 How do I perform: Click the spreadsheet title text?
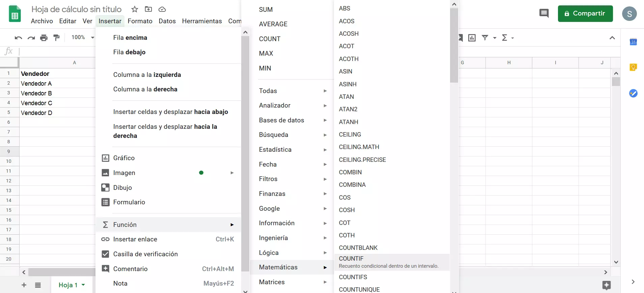click(x=77, y=9)
